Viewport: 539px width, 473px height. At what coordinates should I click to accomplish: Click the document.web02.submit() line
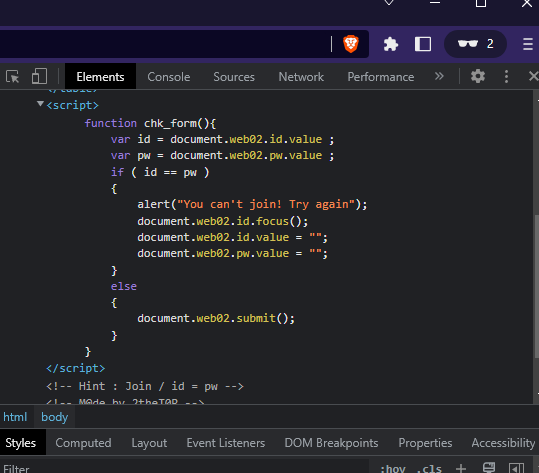pyautogui.click(x=216, y=318)
